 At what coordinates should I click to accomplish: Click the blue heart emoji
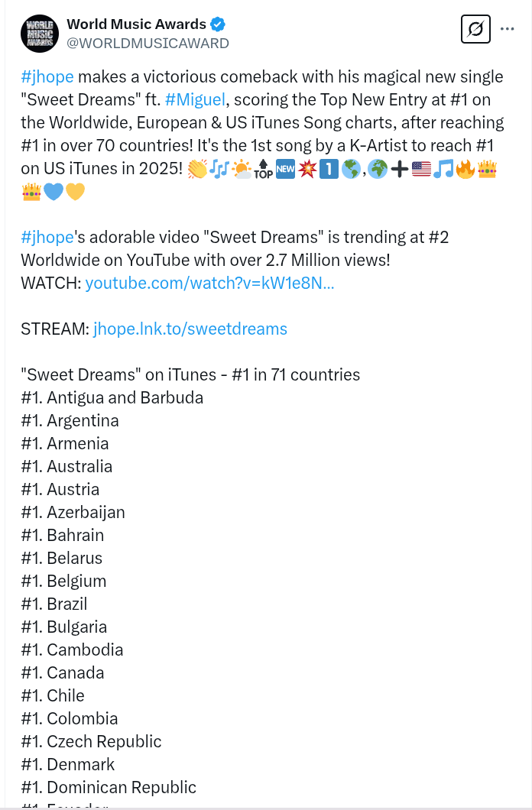pyautogui.click(x=54, y=192)
